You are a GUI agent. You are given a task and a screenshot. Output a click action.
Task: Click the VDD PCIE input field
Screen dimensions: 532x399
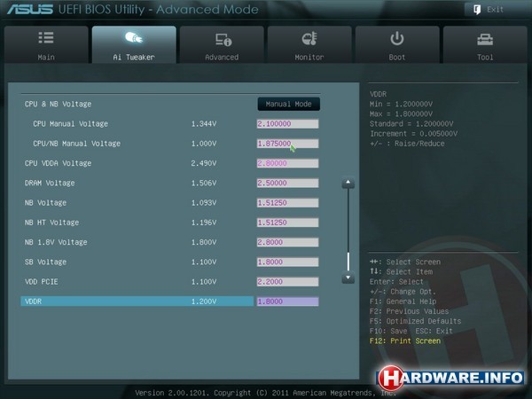coord(287,281)
